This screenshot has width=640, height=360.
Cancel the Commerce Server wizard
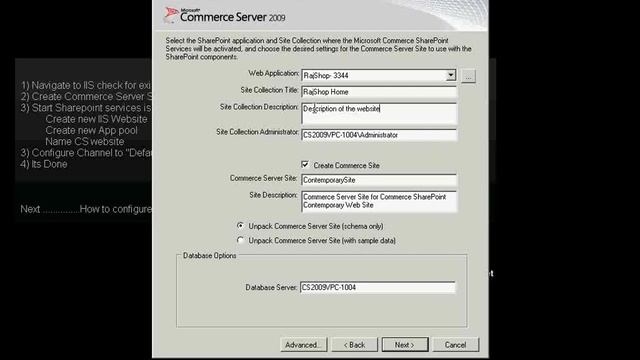456,345
